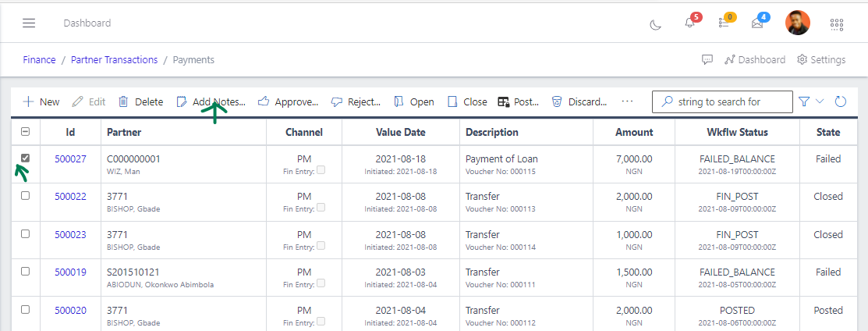Sort by the Wkflw Status column header
This screenshot has width=868, height=331.
pyautogui.click(x=737, y=132)
